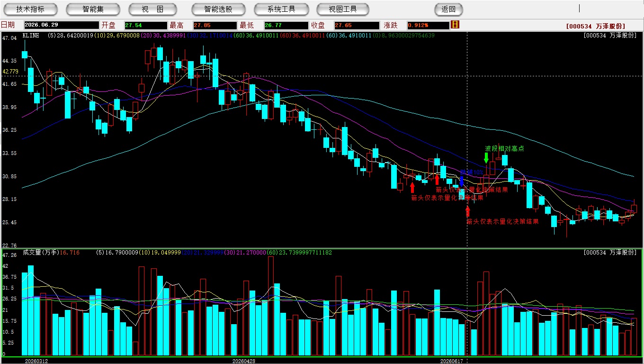Open the 视 图 button
Image resolution: width=644 pixels, height=364 pixels.
[x=152, y=9]
